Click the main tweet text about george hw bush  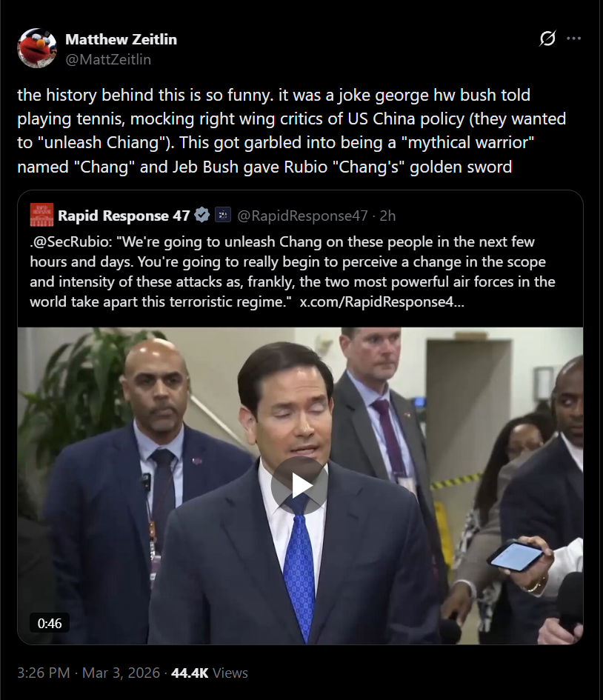pyautogui.click(x=291, y=131)
